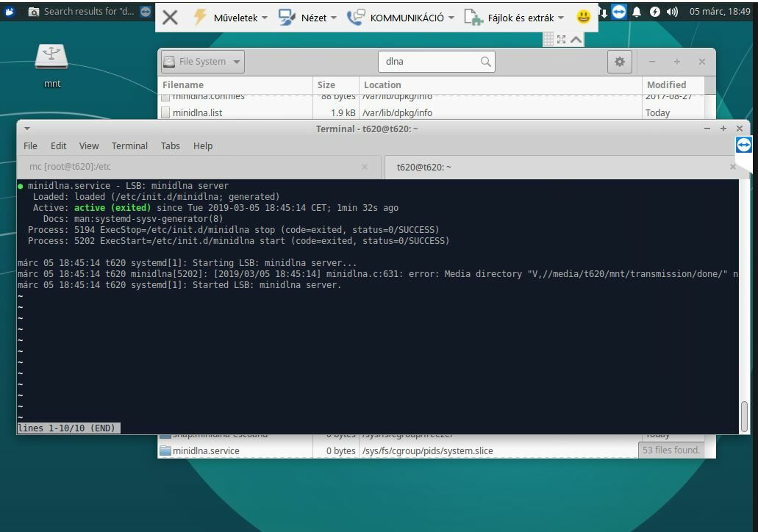Open the Fájlok és extrák dropdown

click(x=515, y=18)
